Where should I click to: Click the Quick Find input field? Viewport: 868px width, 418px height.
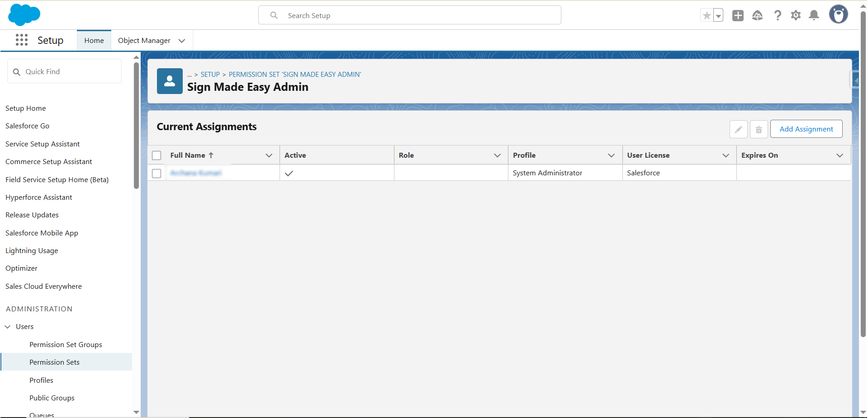pyautogui.click(x=65, y=71)
